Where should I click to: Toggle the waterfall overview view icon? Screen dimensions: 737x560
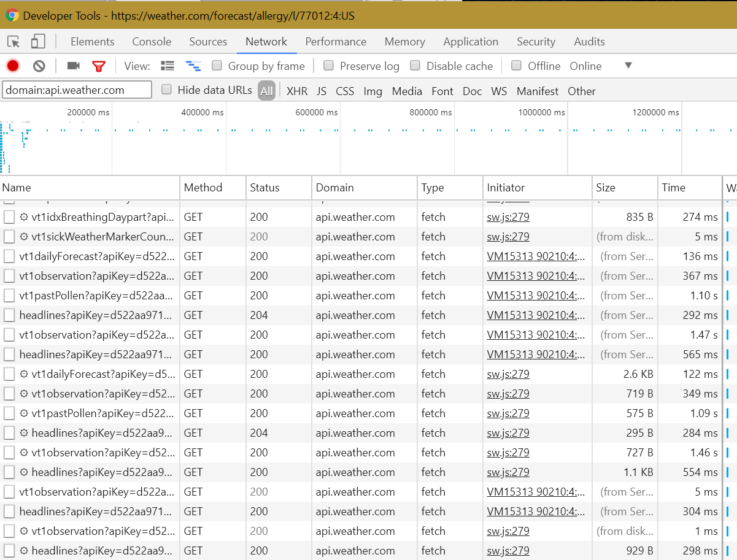(x=193, y=66)
